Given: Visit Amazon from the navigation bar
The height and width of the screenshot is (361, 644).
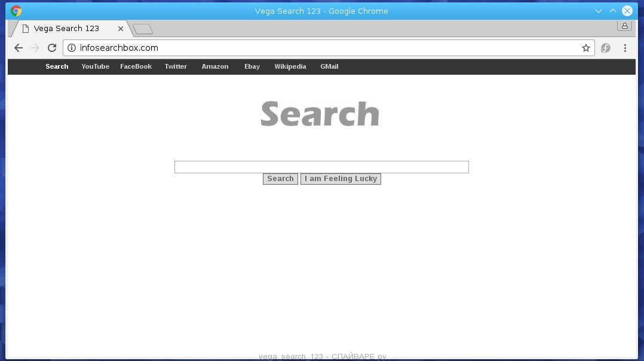Looking at the screenshot, I should coord(214,66).
